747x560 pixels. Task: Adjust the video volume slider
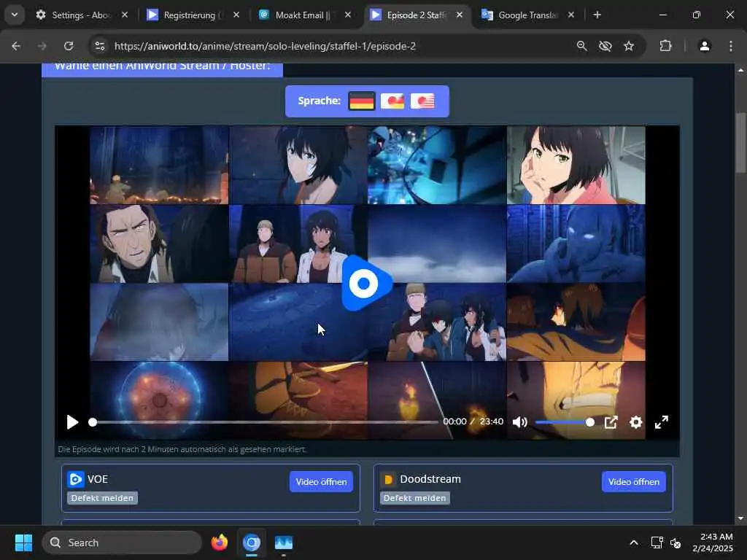point(565,422)
